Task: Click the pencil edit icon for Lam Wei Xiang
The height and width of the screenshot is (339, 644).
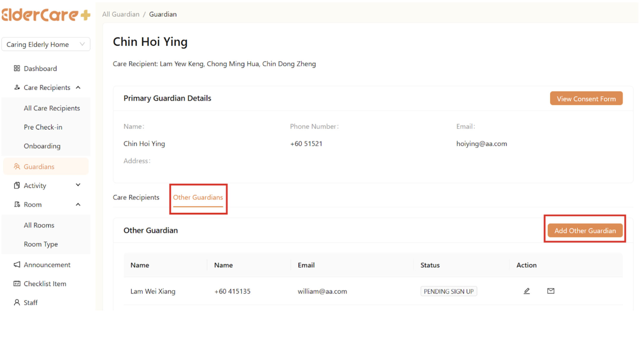Action: (526, 291)
